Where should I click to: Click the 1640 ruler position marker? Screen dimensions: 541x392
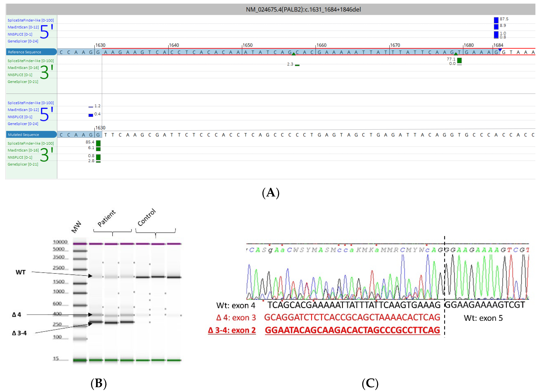[x=174, y=45]
